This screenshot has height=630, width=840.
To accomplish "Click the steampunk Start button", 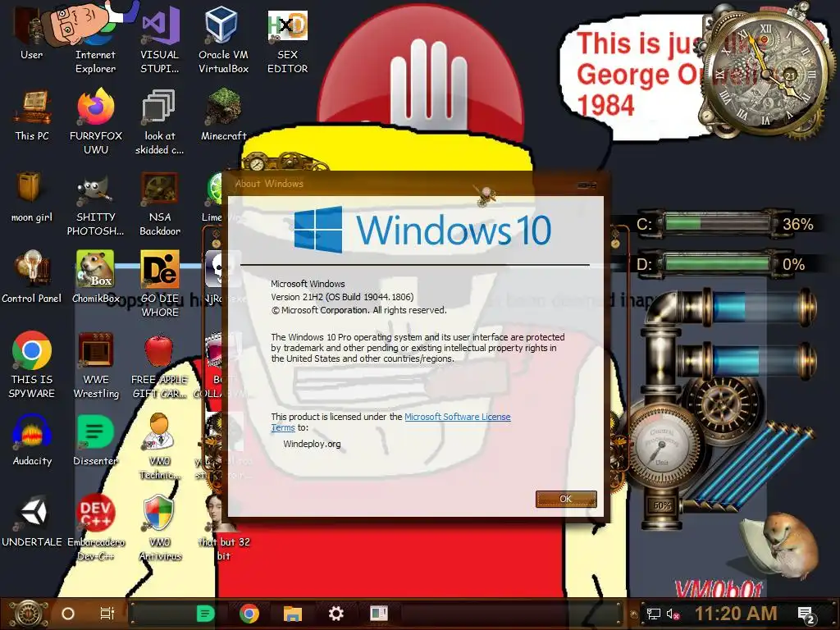I will click(29, 614).
